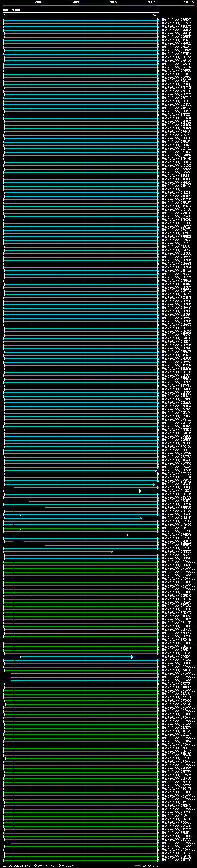Click the orange ~40% identity color segment
The height and width of the screenshot is (868, 197).
click(x=60, y=6)
